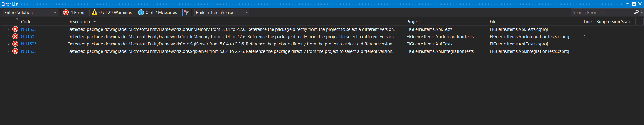The image size is (644, 125).
Task: Maximize the Error List panel
Action: [x=634, y=4]
